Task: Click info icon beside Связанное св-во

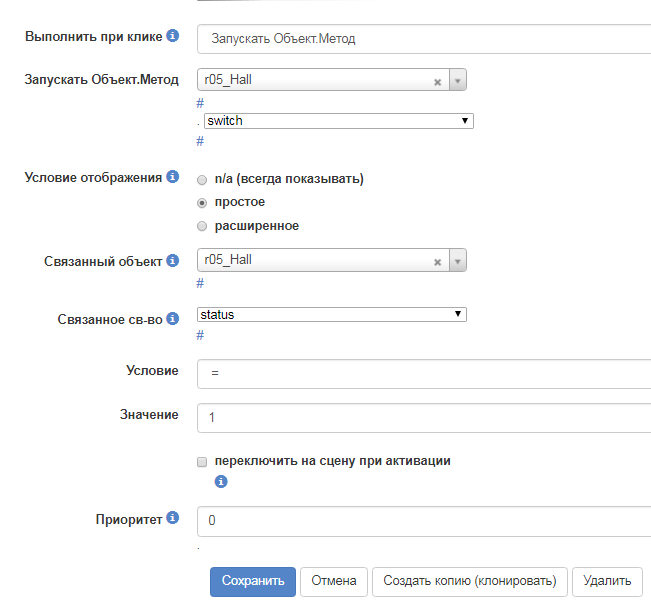Action: [x=172, y=318]
